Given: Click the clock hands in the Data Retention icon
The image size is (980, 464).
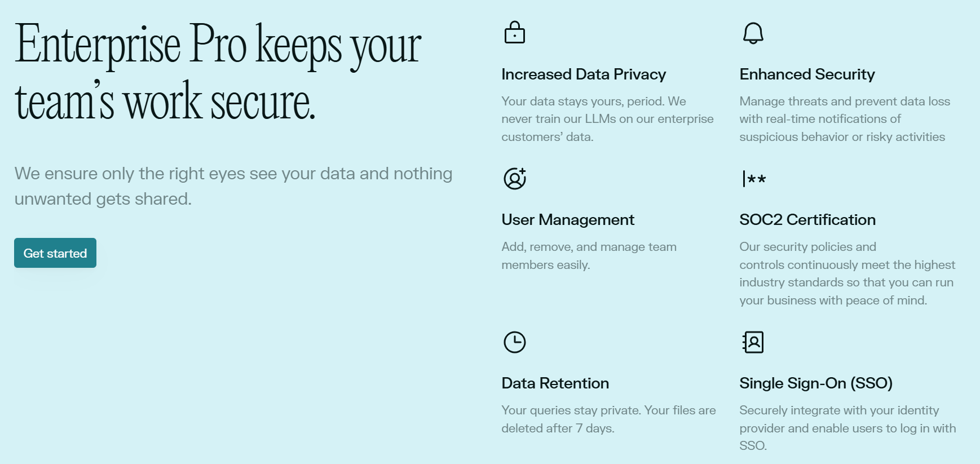Looking at the screenshot, I should (x=514, y=341).
